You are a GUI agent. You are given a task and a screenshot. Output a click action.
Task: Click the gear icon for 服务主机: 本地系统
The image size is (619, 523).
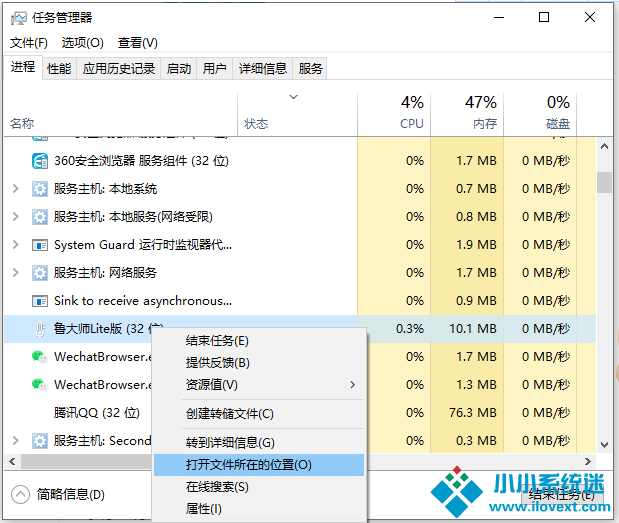pos(40,189)
